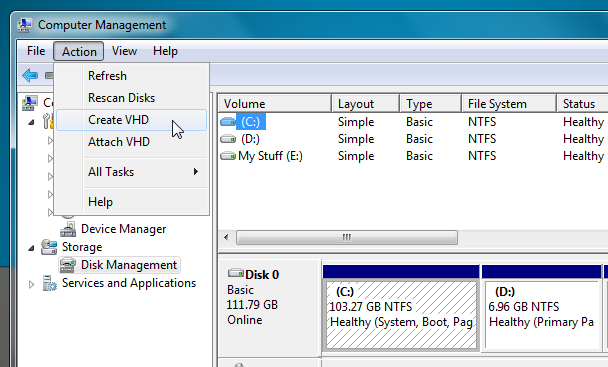Click the Back arrow toolbar icon
This screenshot has height=367, width=608.
(x=30, y=75)
